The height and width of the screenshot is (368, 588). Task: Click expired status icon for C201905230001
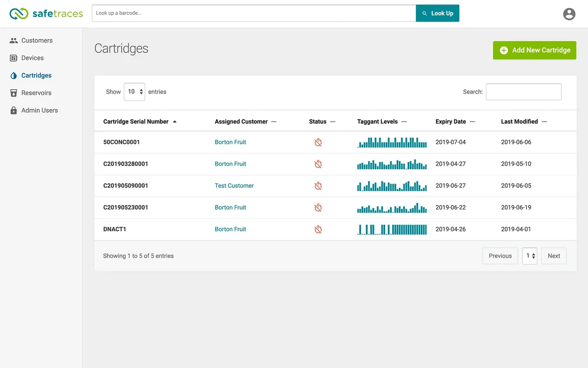tap(318, 208)
